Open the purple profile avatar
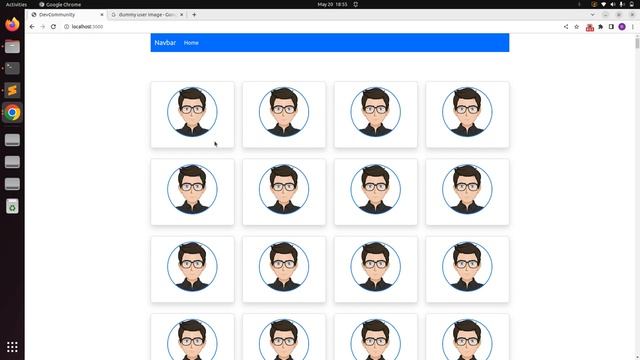This screenshot has height=360, width=640. tap(622, 27)
